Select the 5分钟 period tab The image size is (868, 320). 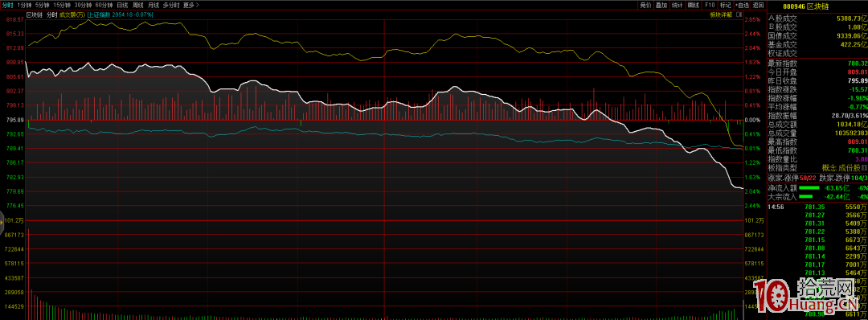click(42, 5)
